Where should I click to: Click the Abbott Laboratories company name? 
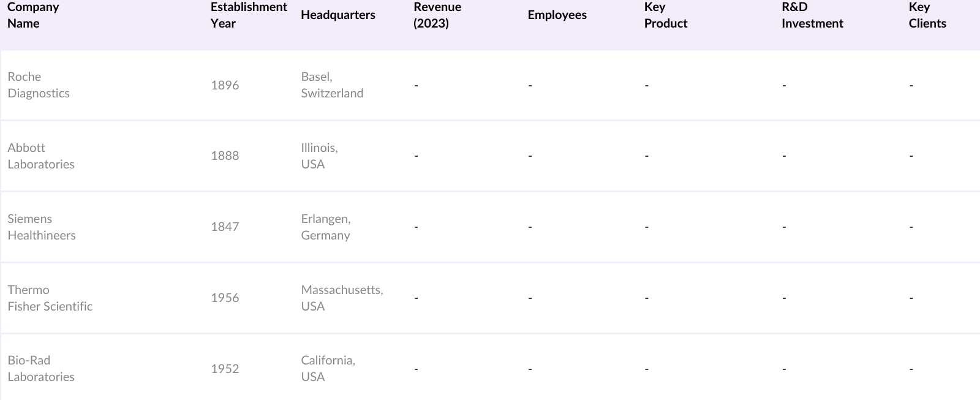41,156
